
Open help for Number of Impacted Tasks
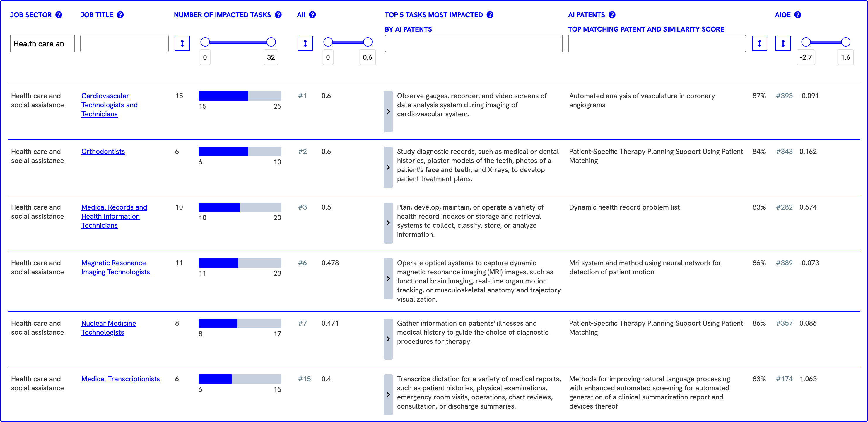tap(278, 15)
